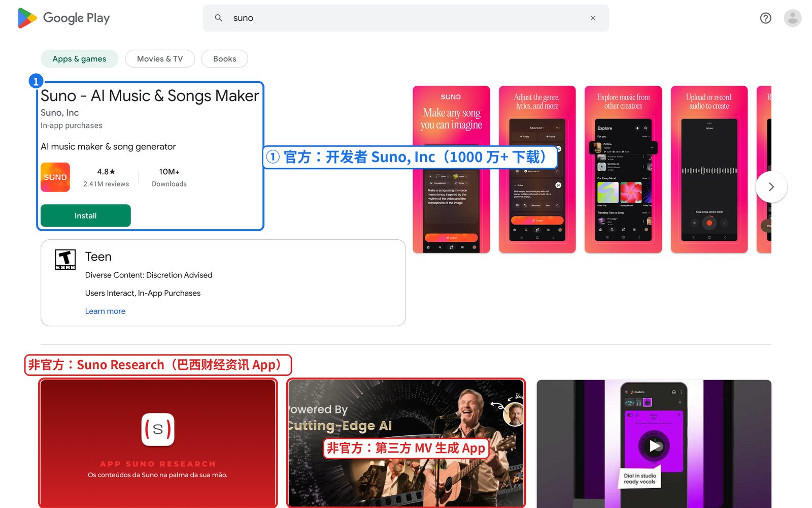This screenshot has height=508, width=812.
Task: Advance screenshots with next arrow
Action: pos(771,187)
